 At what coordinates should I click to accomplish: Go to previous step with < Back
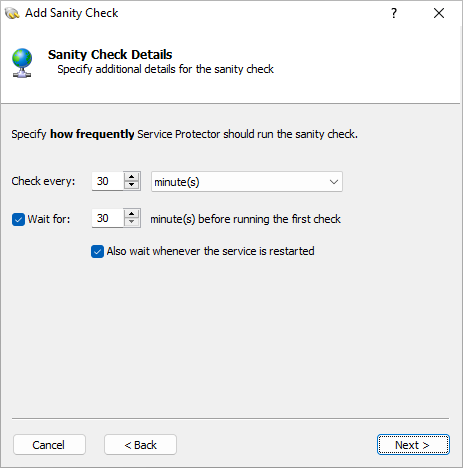click(140, 445)
